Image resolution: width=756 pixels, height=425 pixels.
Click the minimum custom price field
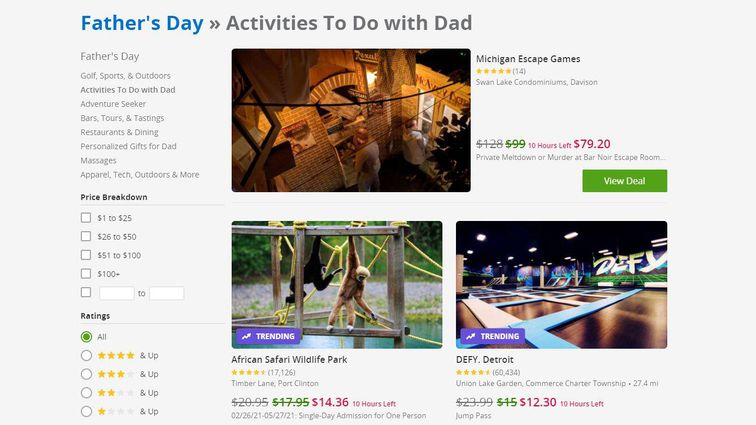117,294
